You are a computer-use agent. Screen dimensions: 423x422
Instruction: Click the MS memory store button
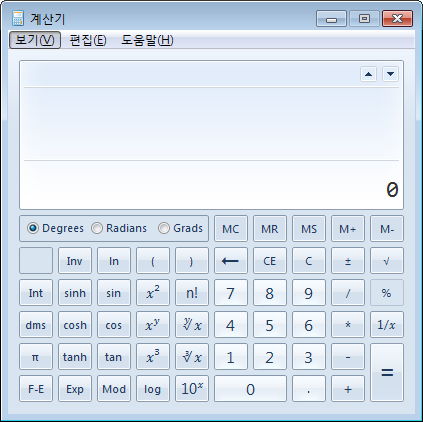click(309, 229)
